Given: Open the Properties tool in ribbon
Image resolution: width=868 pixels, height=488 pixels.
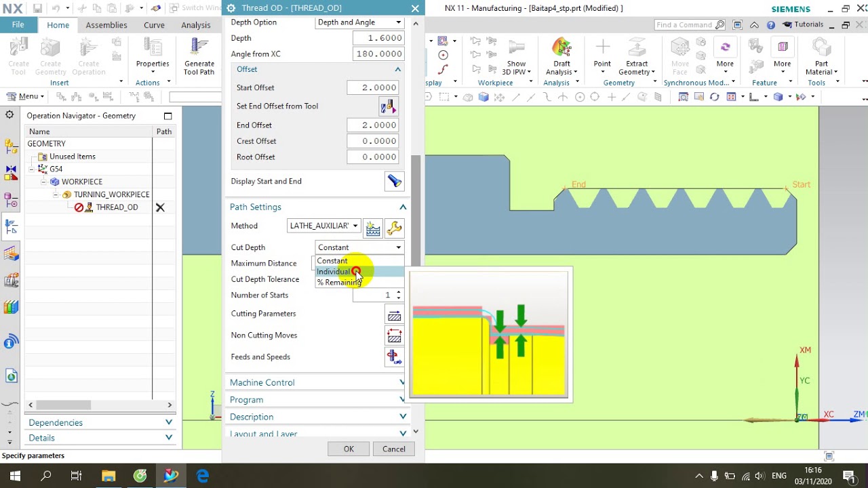Looking at the screenshot, I should (x=153, y=56).
